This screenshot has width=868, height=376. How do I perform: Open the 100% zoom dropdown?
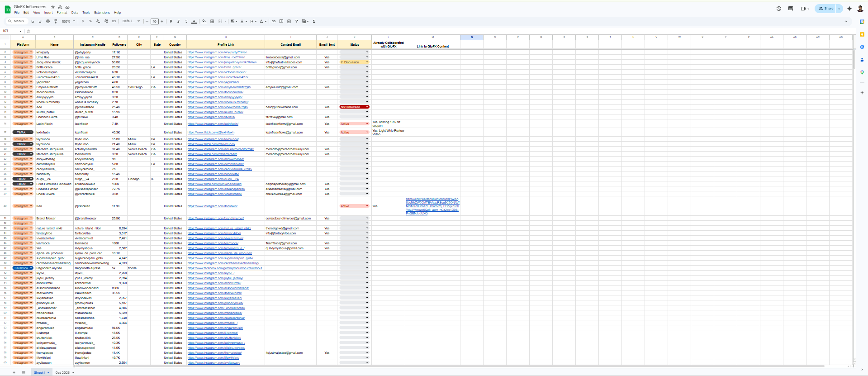click(x=68, y=21)
